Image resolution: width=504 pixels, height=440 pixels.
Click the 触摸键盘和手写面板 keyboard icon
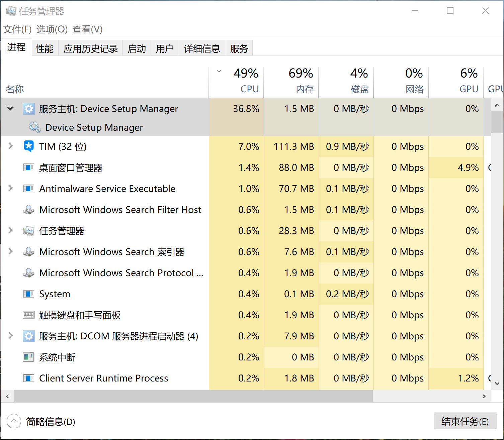(29, 315)
